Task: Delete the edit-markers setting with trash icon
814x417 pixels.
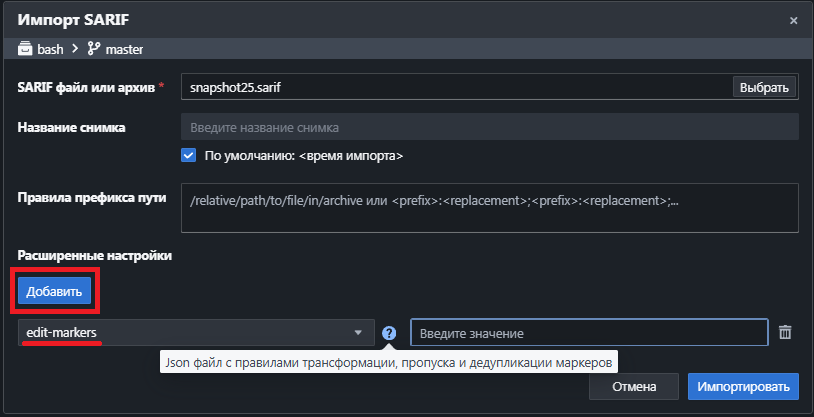Action: (785, 332)
